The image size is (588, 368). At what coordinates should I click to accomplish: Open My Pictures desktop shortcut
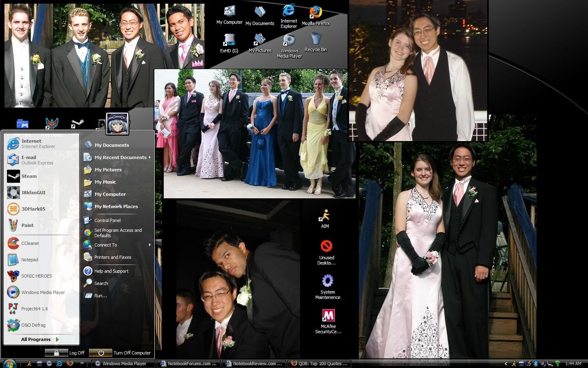tap(260, 43)
